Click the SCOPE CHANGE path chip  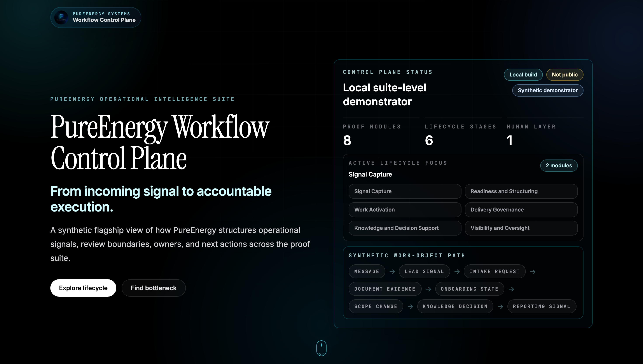click(x=376, y=306)
